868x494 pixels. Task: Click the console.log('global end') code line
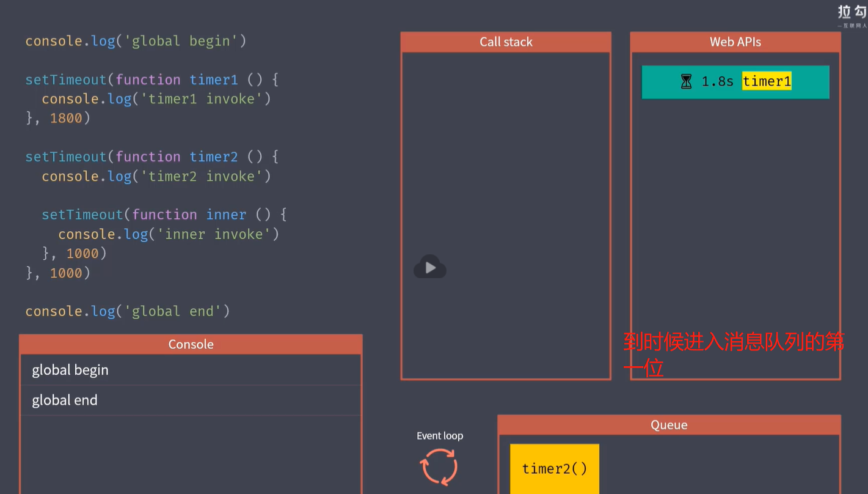128,311
